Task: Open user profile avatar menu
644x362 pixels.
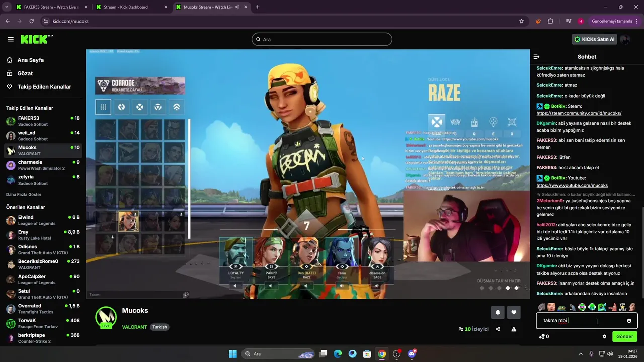Action: pyautogui.click(x=625, y=39)
